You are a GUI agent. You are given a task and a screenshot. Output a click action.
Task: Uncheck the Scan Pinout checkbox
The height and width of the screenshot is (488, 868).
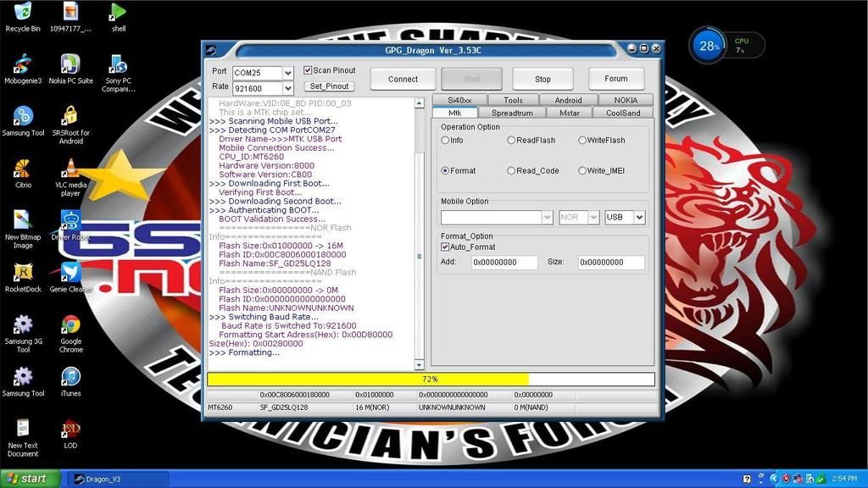309,70
